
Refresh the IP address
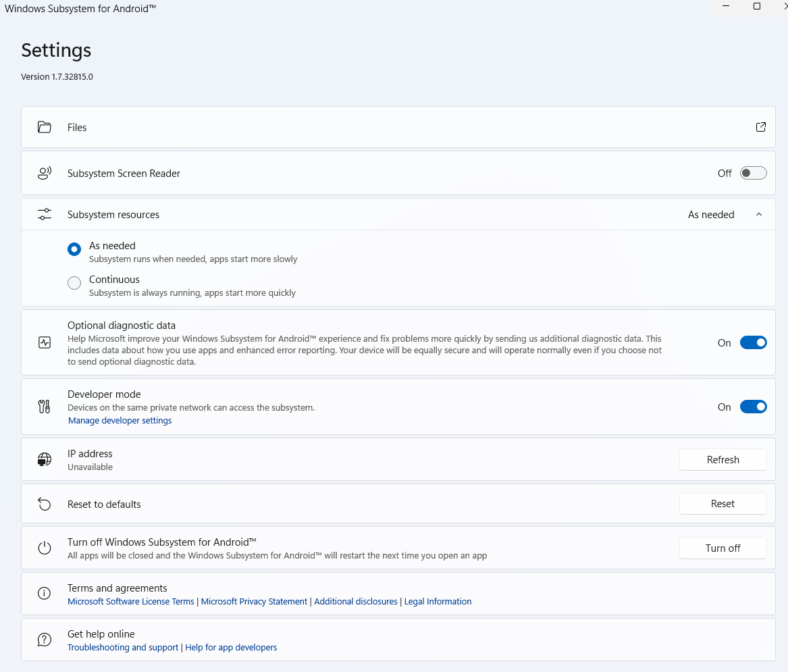pos(723,459)
